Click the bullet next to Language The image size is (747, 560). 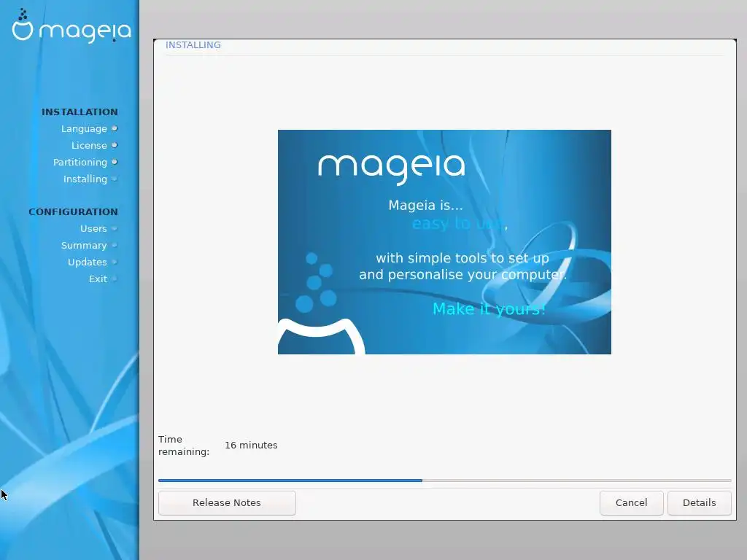[115, 128]
